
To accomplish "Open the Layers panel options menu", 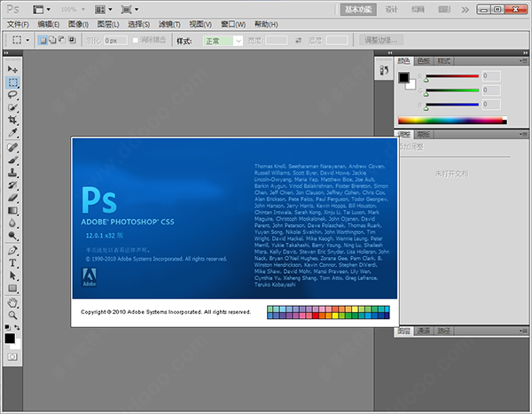I will [x=523, y=331].
